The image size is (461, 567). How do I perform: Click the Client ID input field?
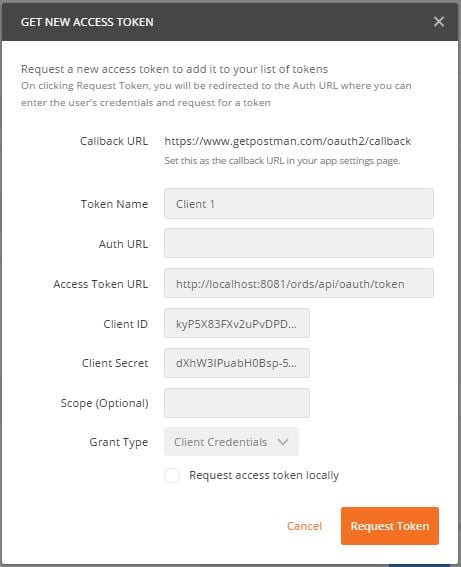[237, 323]
